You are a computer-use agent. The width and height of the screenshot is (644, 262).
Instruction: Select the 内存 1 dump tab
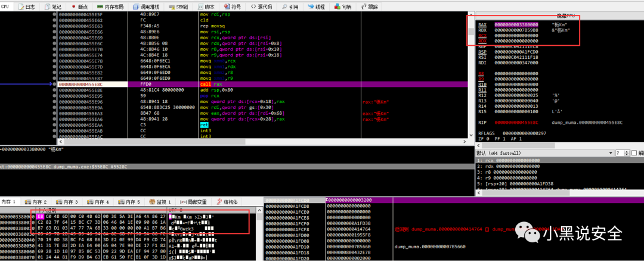(x=10, y=202)
